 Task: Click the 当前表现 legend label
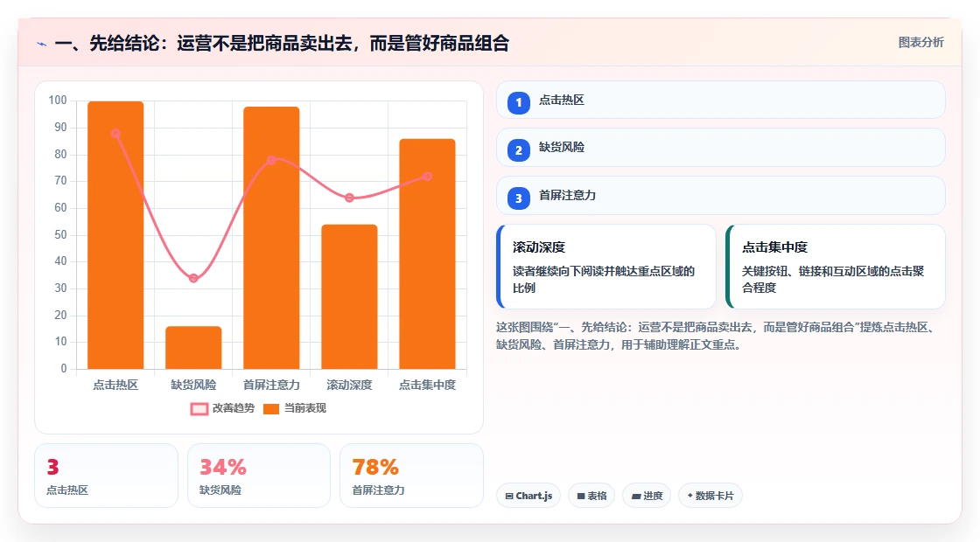305,408
